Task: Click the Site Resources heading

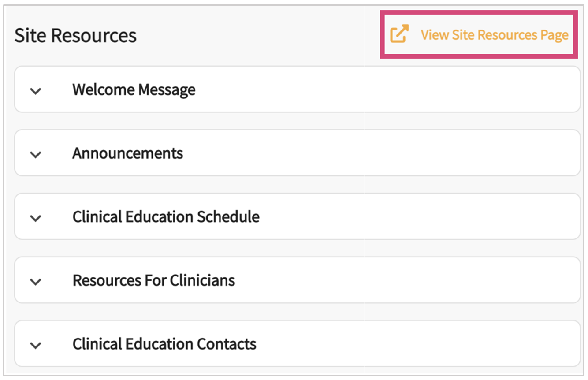Action: click(x=75, y=35)
